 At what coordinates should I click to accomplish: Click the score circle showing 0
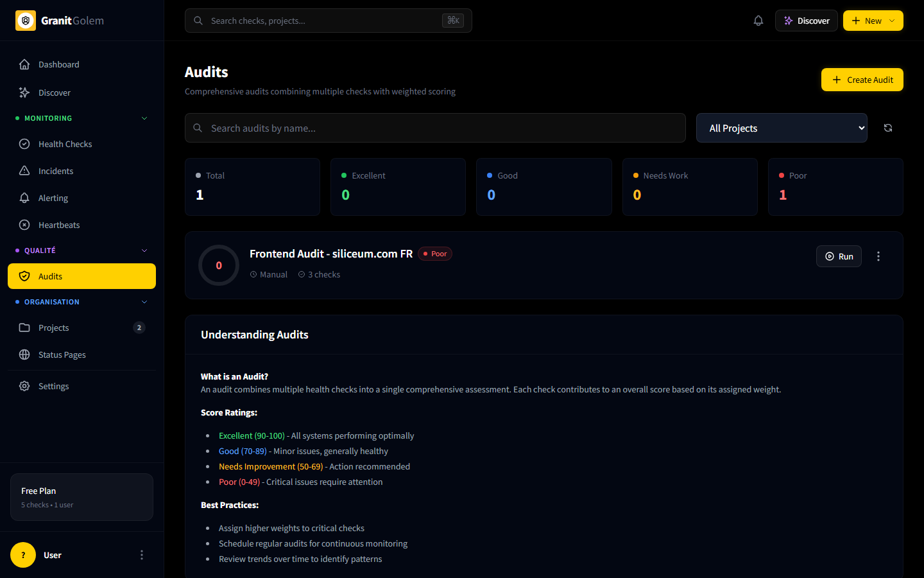click(219, 265)
